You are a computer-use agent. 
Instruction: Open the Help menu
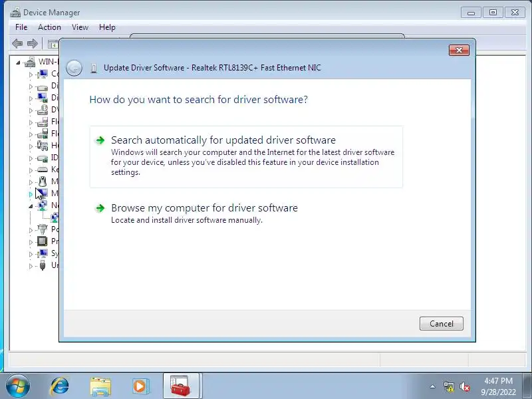coord(107,27)
